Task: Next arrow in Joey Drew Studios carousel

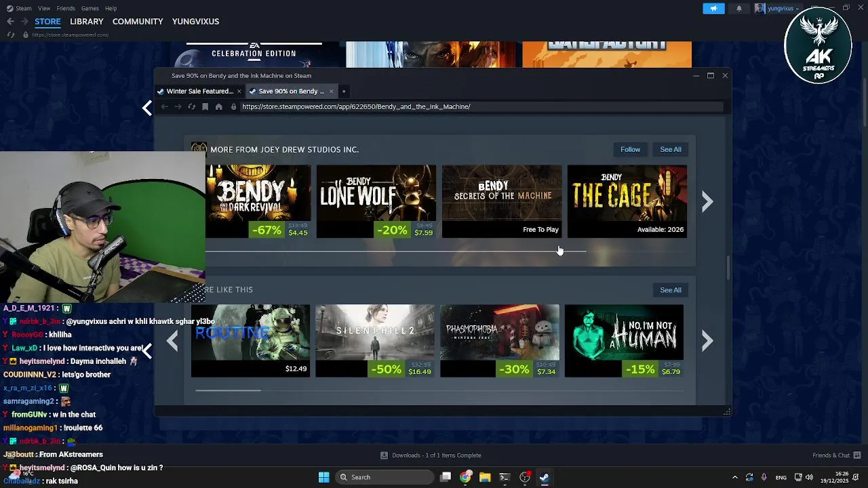Action: 707,201
